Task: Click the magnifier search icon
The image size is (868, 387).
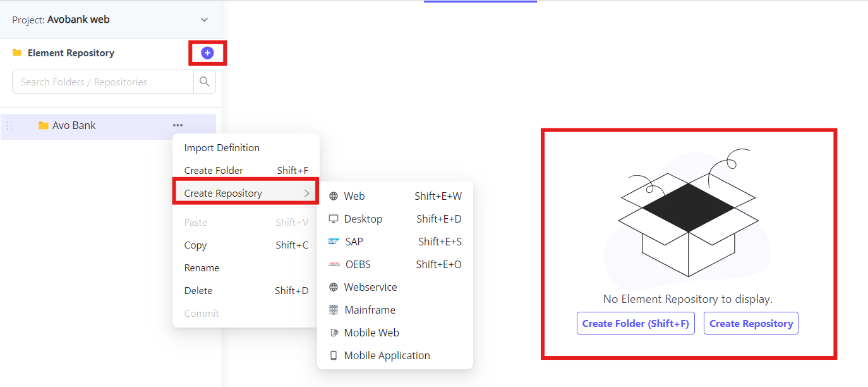Action: click(205, 82)
